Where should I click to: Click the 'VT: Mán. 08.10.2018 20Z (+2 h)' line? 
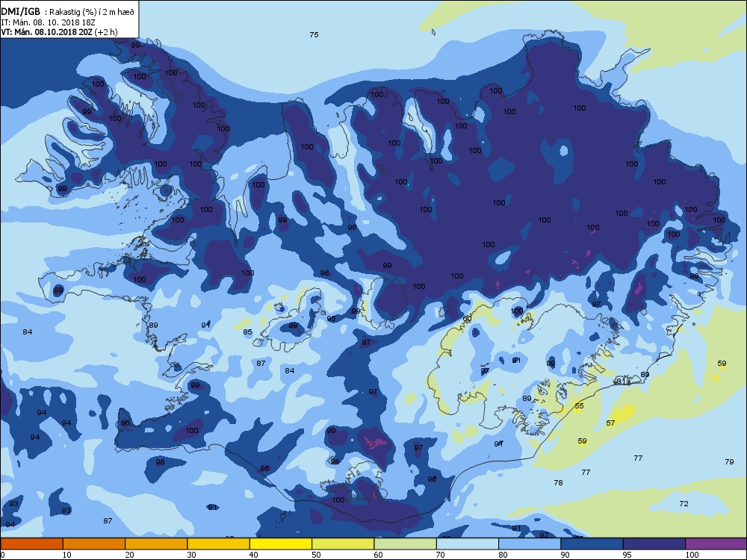click(59, 32)
